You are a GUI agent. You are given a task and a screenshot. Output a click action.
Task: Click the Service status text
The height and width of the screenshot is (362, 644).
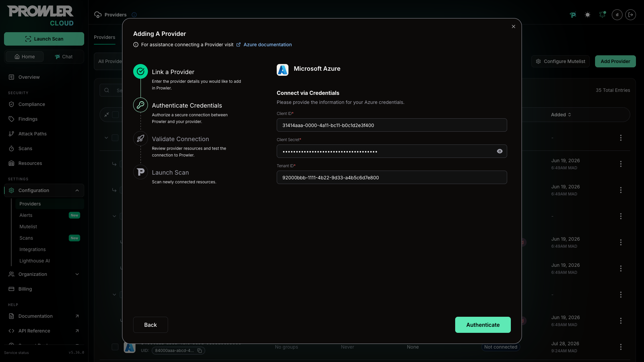pyautogui.click(x=16, y=353)
